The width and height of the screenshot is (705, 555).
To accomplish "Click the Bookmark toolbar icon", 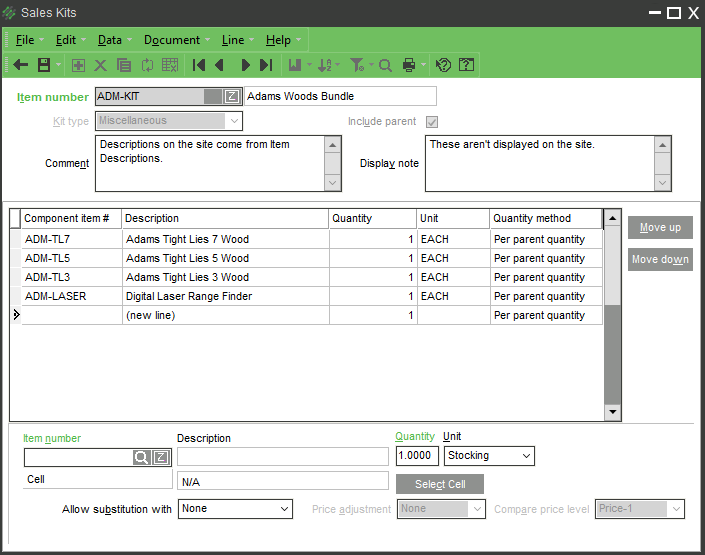I will tap(295, 65).
